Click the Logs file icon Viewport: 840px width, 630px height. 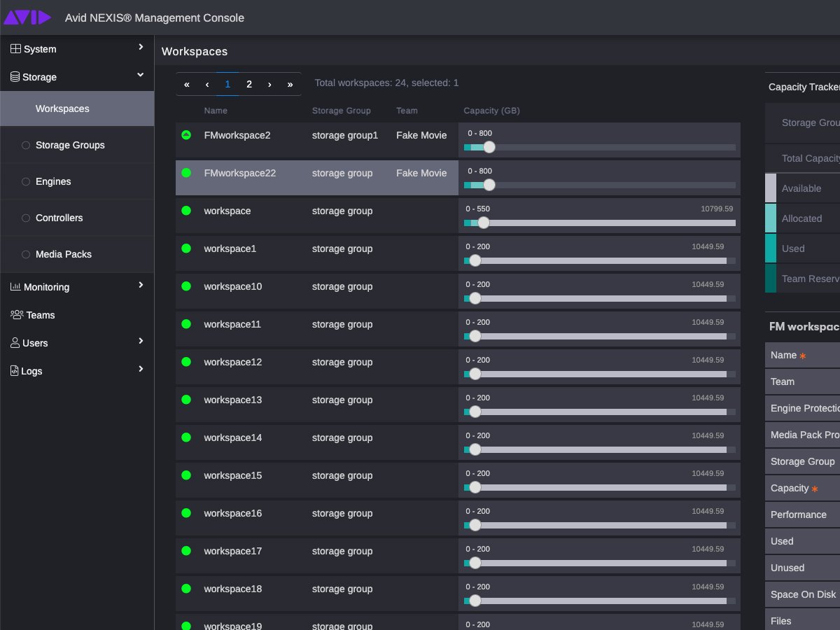(14, 371)
